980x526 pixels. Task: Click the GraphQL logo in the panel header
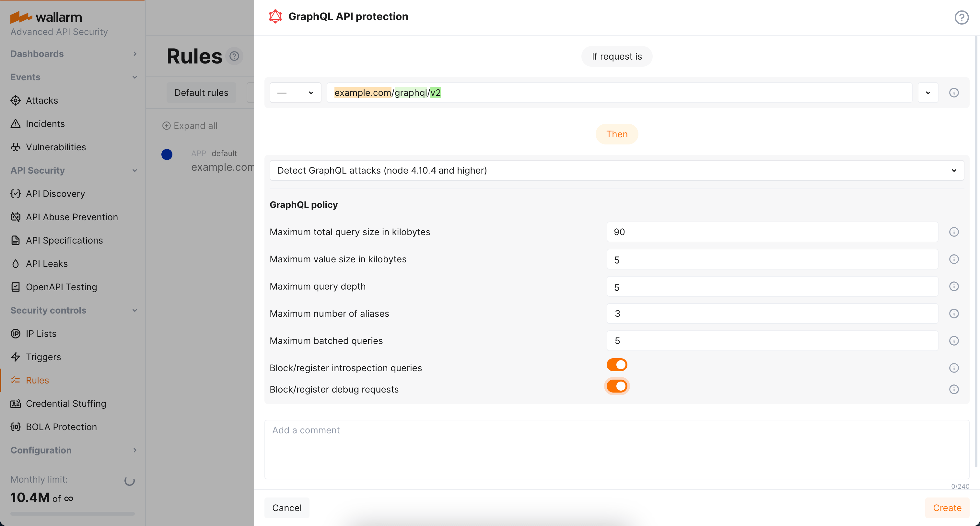[x=275, y=16]
